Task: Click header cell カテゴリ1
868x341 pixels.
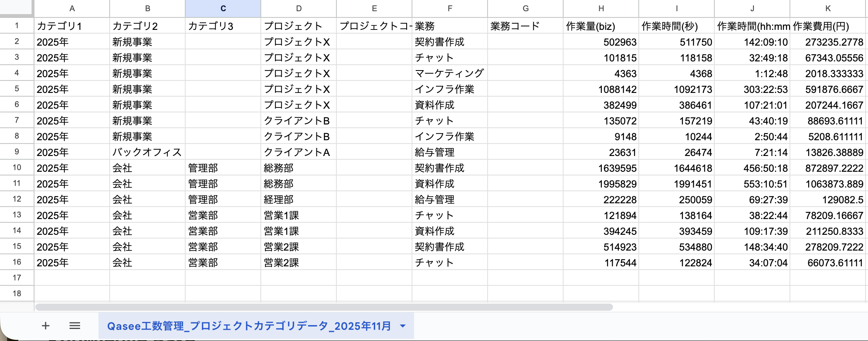Action: (72, 26)
